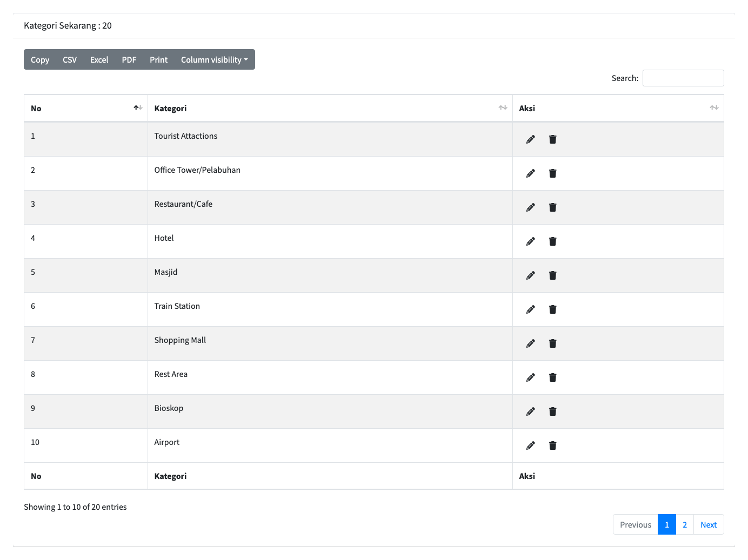
Task: Go to the Next page
Action: tap(709, 524)
